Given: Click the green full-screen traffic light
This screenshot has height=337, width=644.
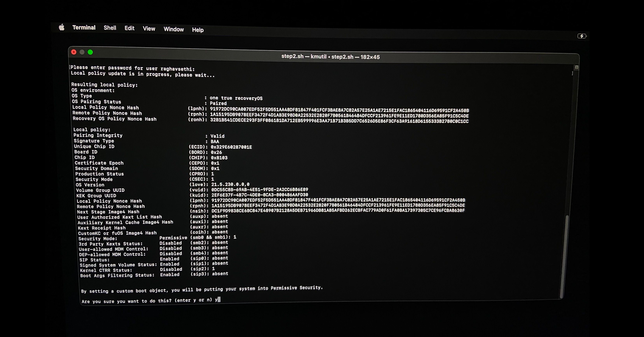Looking at the screenshot, I should [90, 52].
